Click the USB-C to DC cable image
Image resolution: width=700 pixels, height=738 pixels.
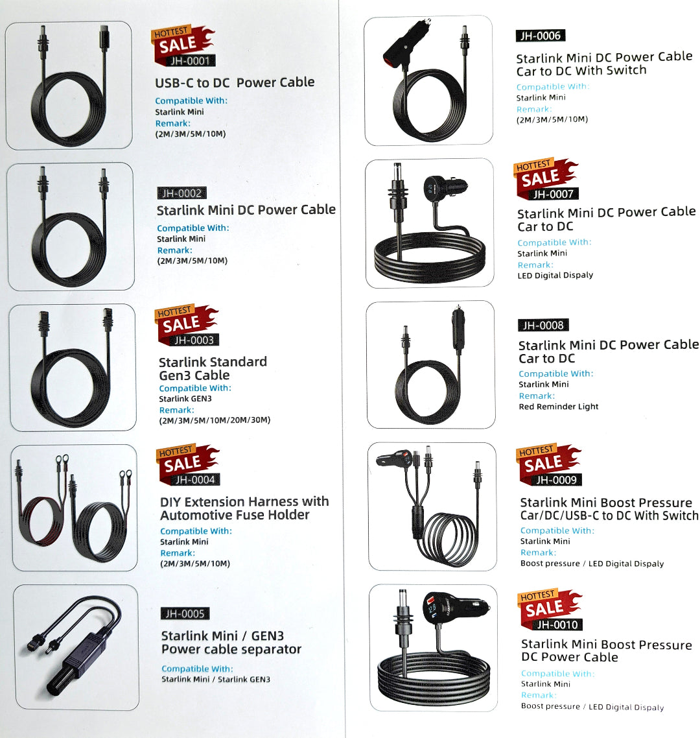[69, 85]
